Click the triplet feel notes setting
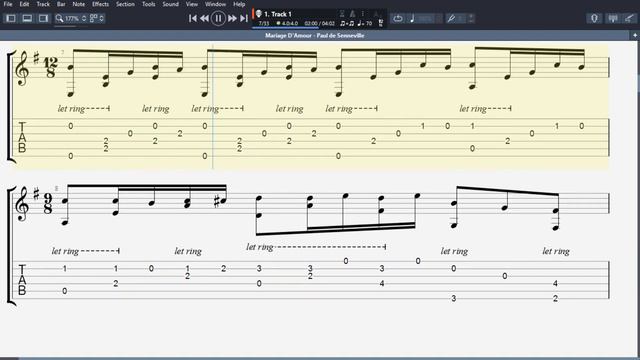This screenshot has width=640, height=360. point(347,24)
